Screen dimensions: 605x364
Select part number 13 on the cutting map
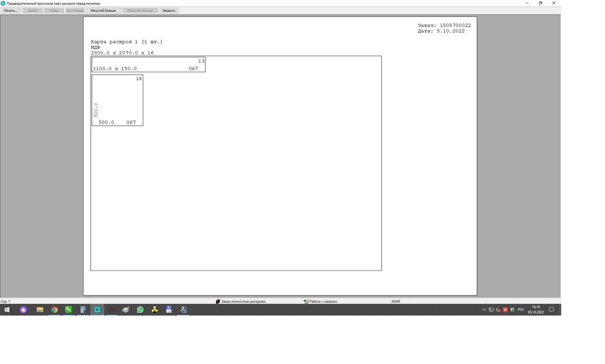201,61
